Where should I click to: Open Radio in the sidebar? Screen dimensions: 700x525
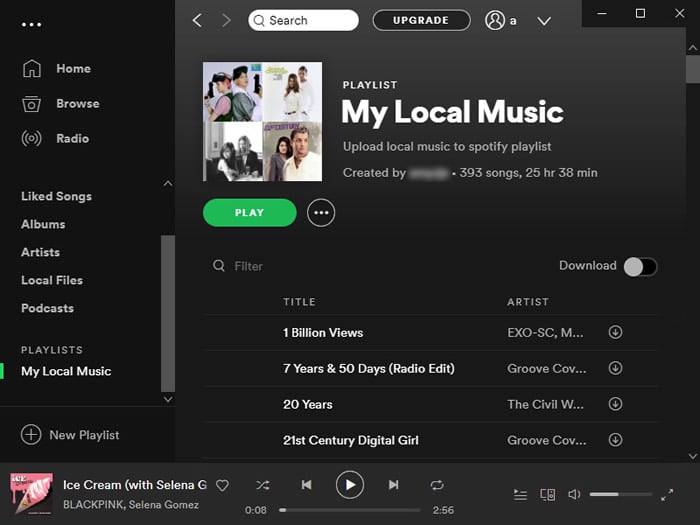[72, 138]
